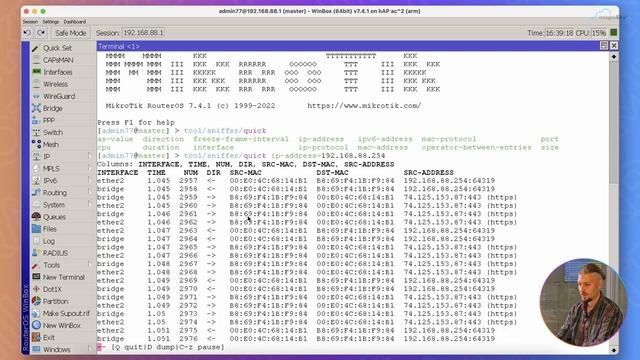
Task: Expand the MPLS submenu
Action: [89, 169]
